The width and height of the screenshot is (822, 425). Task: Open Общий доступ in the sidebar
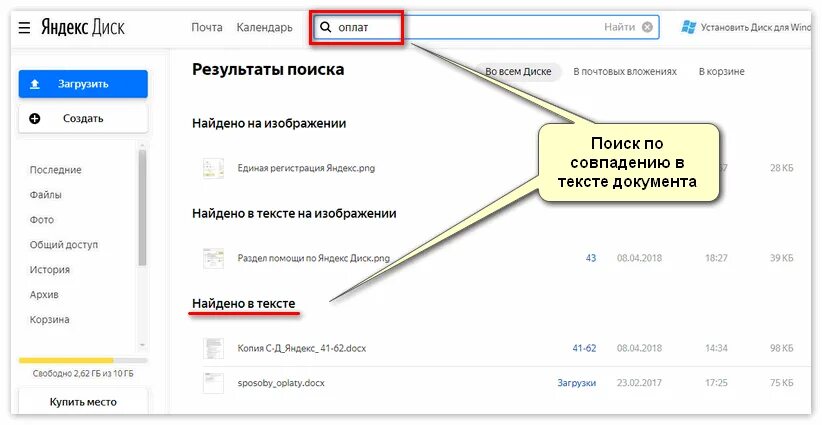(x=64, y=245)
